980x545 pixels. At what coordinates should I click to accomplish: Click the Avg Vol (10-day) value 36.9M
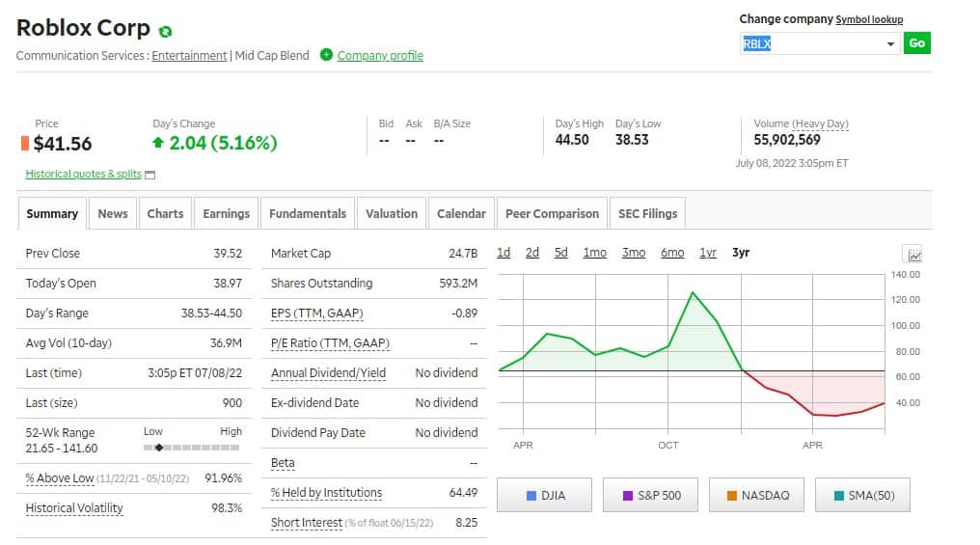(226, 343)
